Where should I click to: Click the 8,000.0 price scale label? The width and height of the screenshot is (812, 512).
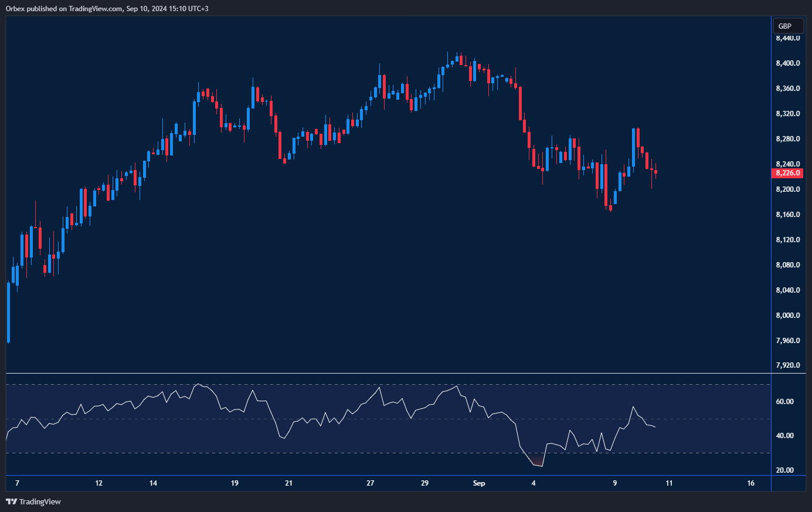[x=787, y=316]
